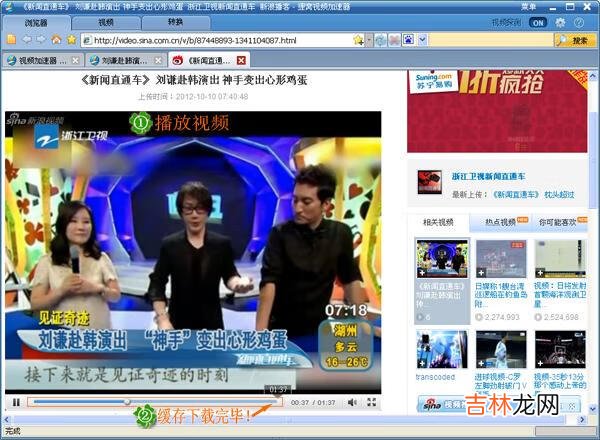Screen dimensions: 600x440
Task: Switch to the 视频 top tab
Action: coord(106,21)
